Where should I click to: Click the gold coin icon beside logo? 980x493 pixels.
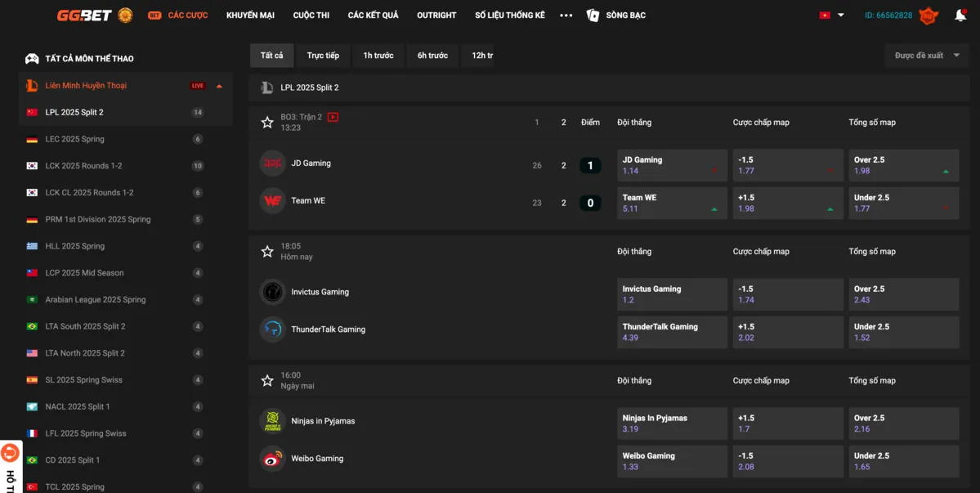pos(125,15)
